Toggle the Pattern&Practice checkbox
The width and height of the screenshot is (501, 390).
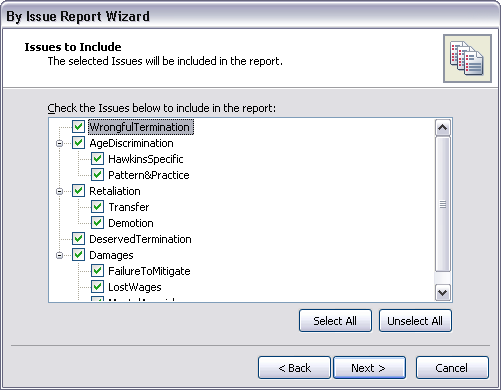point(97,175)
